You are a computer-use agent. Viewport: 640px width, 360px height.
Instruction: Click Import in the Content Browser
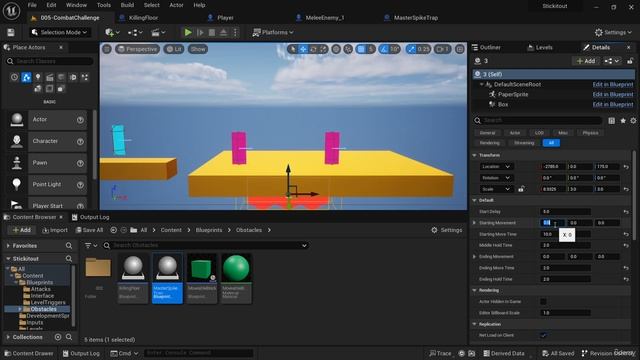[x=55, y=230]
